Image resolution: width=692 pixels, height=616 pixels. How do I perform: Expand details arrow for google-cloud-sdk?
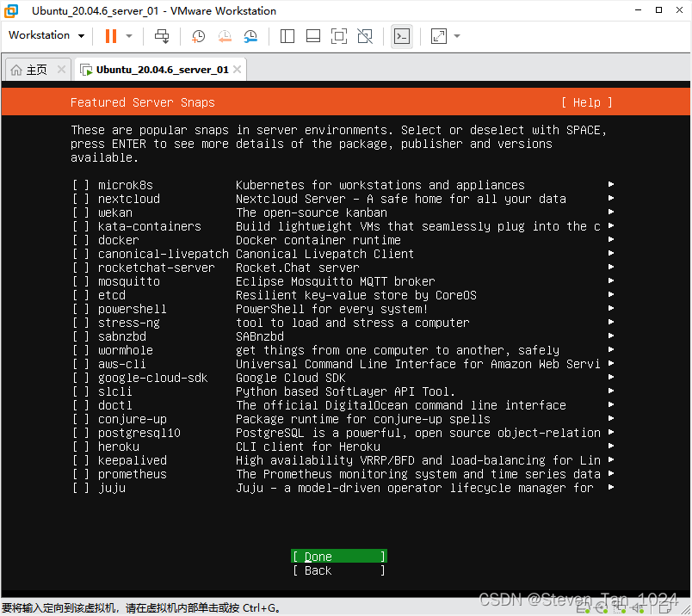tap(611, 377)
